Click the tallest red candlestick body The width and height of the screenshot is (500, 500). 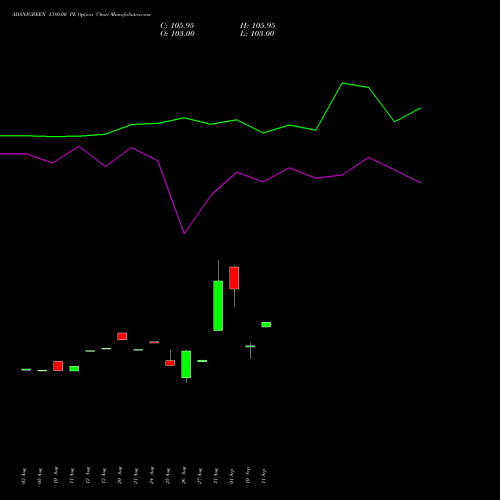point(234,278)
